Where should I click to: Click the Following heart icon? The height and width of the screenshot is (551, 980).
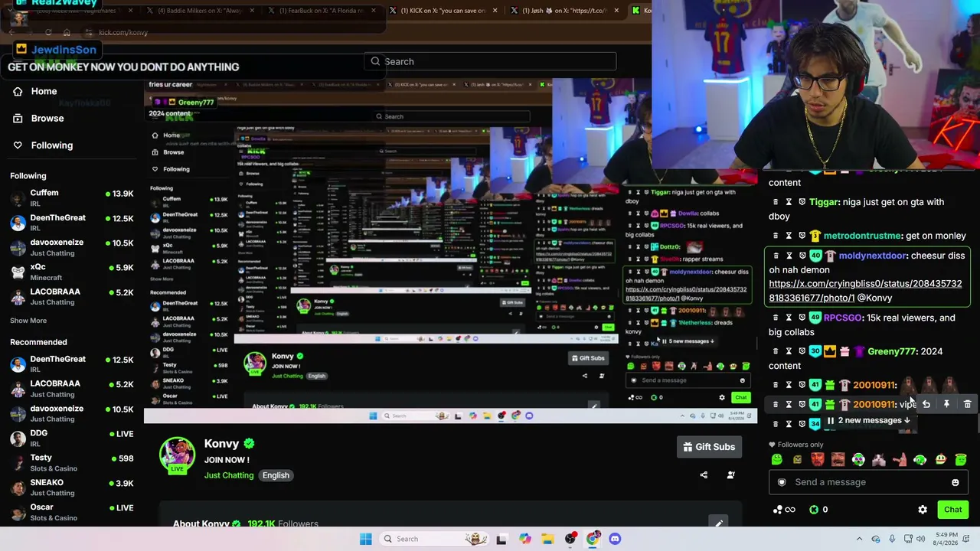(x=18, y=145)
